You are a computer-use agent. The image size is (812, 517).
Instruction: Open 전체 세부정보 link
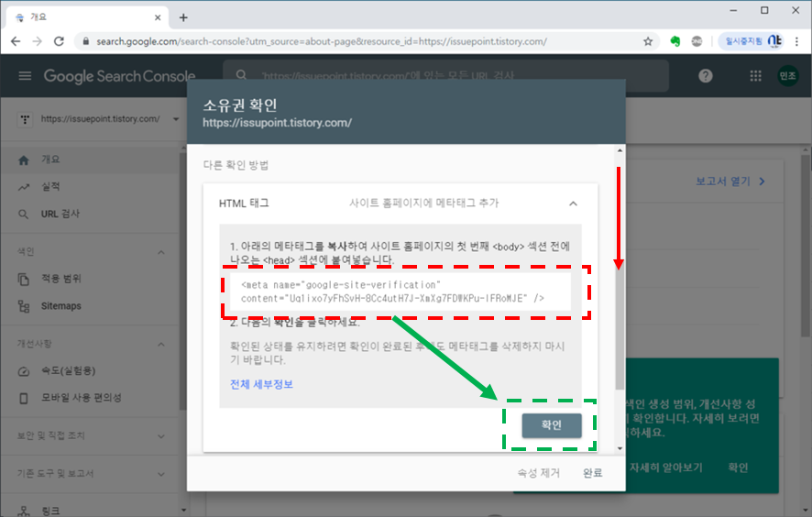(261, 384)
